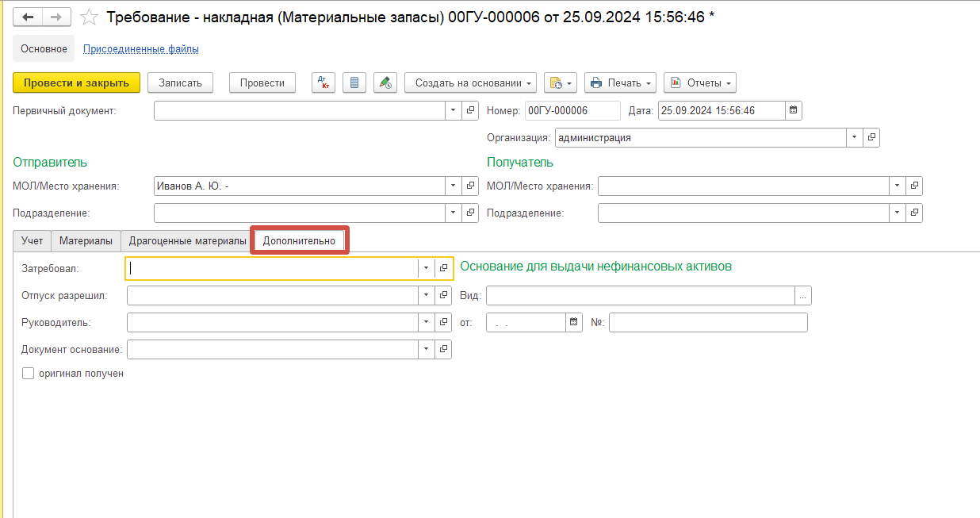Open sender Подразделение record icon

[470, 213]
